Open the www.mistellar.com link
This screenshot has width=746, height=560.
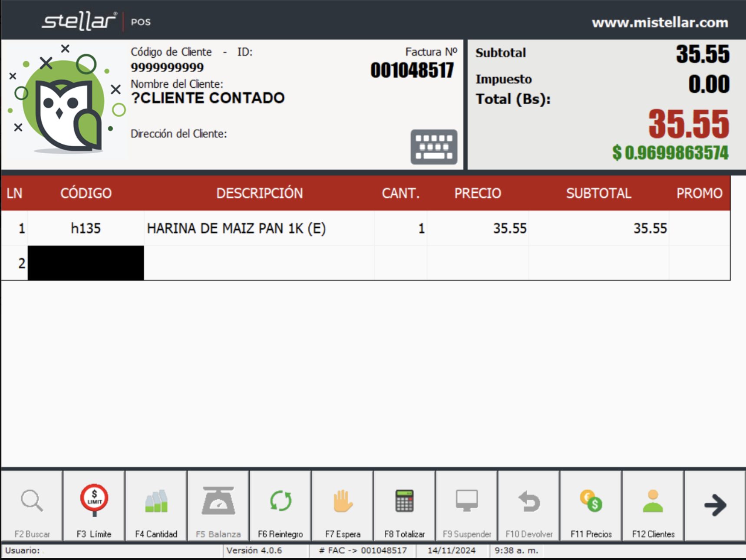pyautogui.click(x=660, y=22)
